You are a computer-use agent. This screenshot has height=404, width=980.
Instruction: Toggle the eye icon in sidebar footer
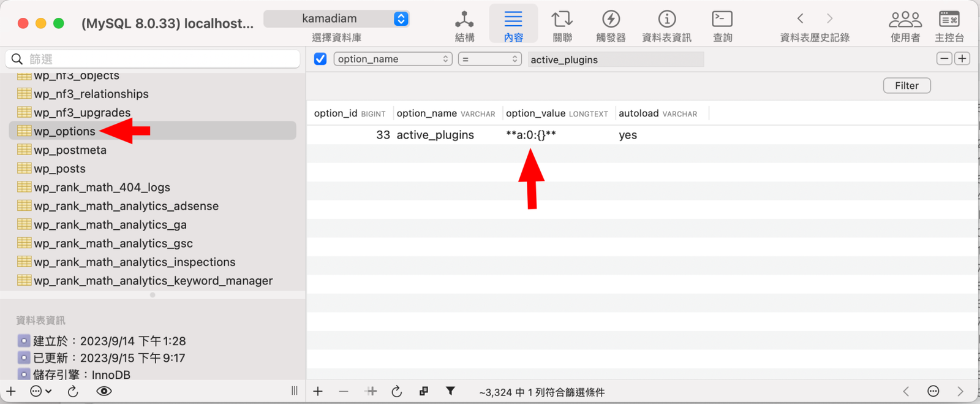tap(104, 391)
